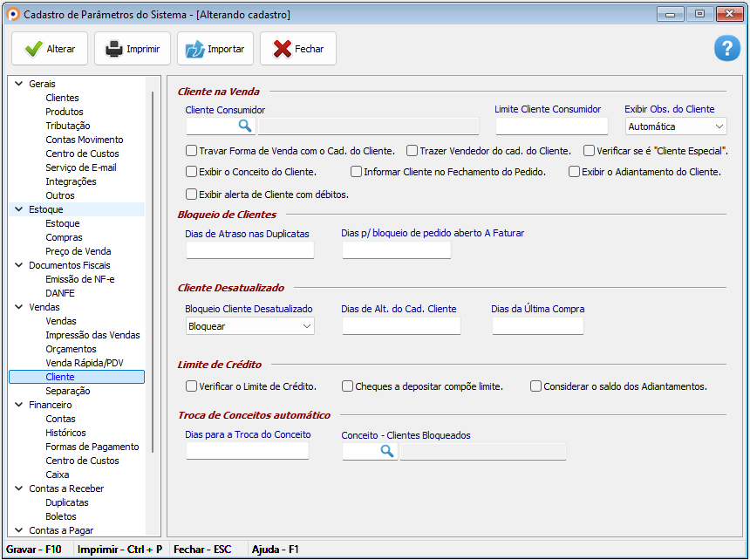Check Exibir alerta de Cliente com débitos
The width and height of the screenshot is (750, 560).
(x=192, y=195)
